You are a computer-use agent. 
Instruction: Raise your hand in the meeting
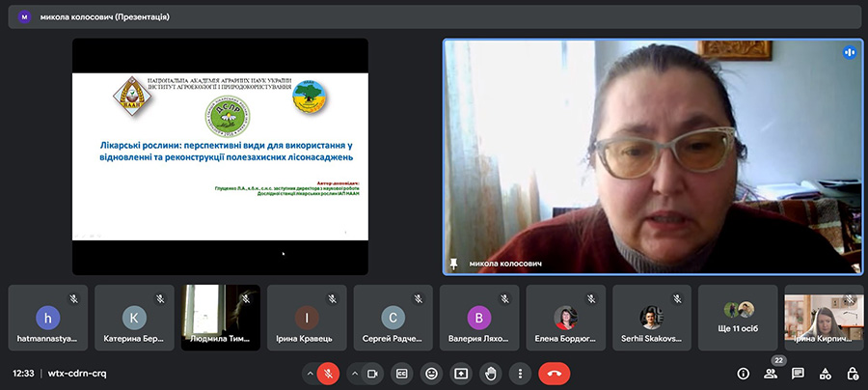click(490, 374)
